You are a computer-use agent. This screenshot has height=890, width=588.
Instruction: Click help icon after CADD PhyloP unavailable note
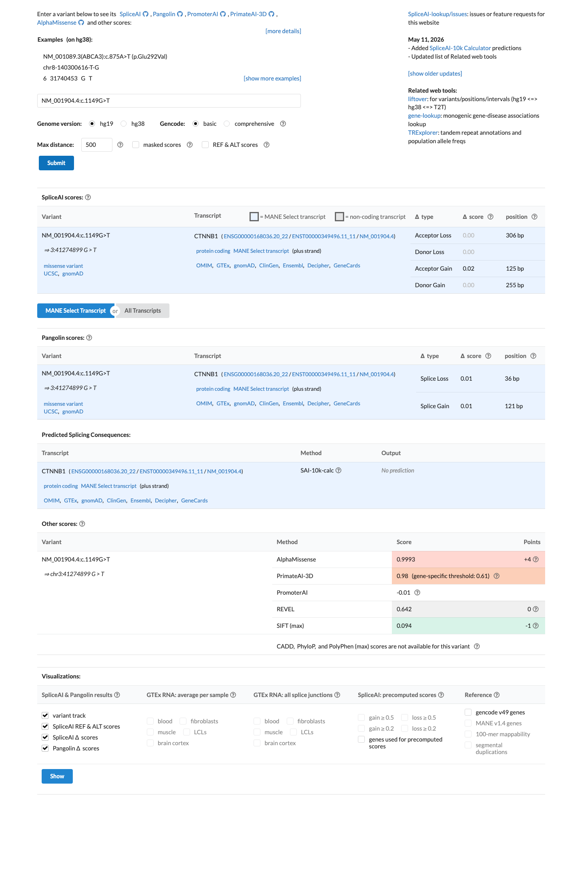(477, 646)
